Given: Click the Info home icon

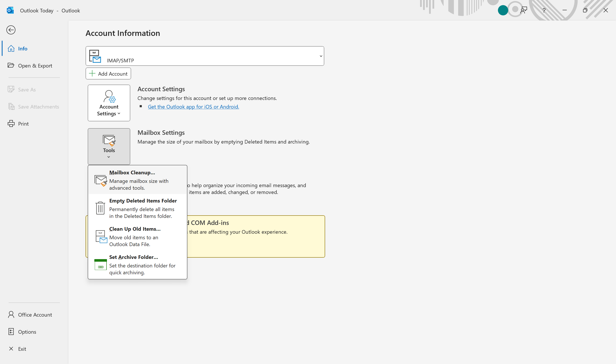Looking at the screenshot, I should (11, 48).
